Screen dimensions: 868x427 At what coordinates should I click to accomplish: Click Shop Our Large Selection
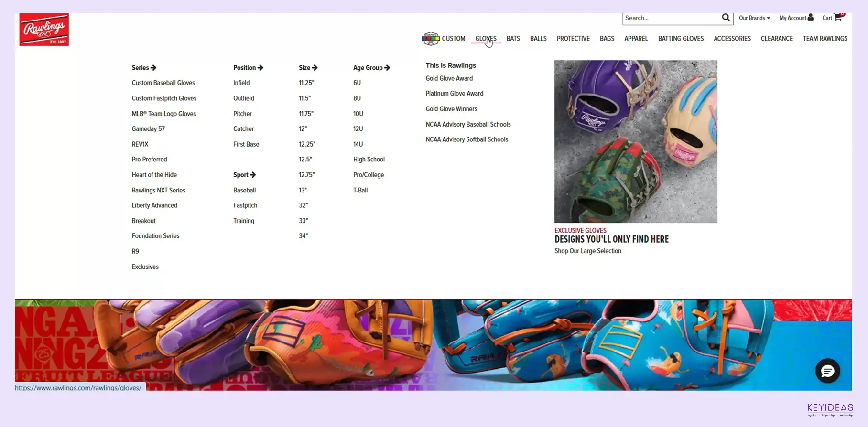(x=588, y=251)
